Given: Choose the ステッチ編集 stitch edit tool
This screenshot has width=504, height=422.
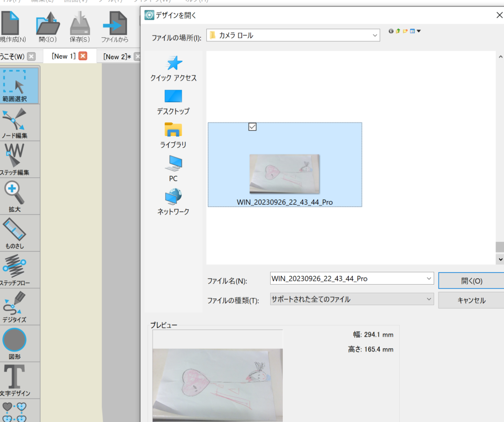Looking at the screenshot, I should (x=19, y=159).
